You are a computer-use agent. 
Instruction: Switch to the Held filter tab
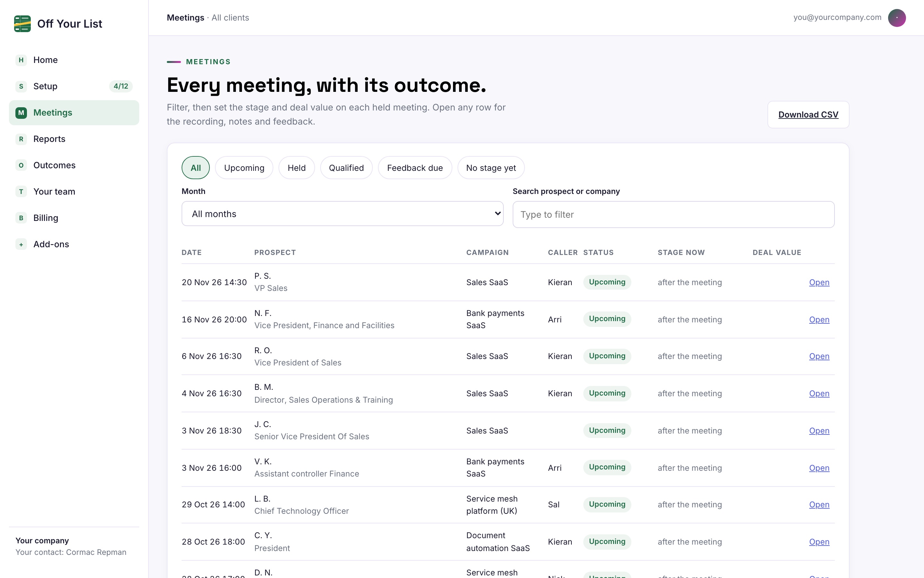(x=297, y=168)
